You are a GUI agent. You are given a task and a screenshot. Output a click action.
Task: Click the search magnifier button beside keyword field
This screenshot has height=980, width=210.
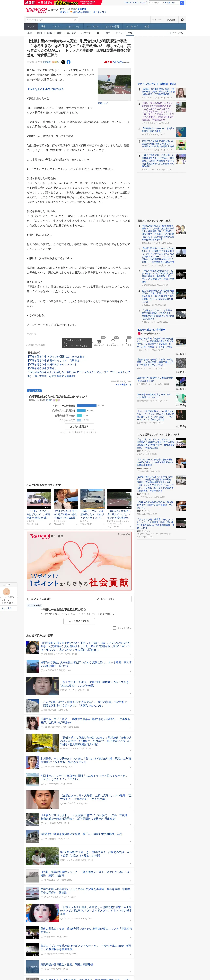click(75, 20)
